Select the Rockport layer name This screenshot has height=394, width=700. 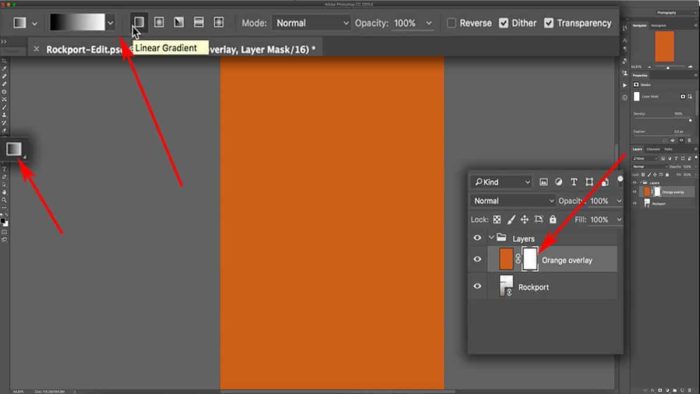point(533,287)
